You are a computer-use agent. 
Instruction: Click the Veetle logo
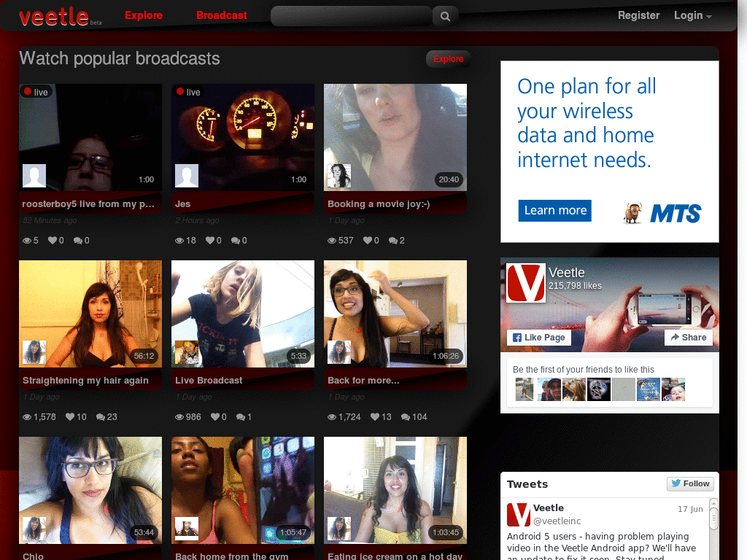click(54, 16)
